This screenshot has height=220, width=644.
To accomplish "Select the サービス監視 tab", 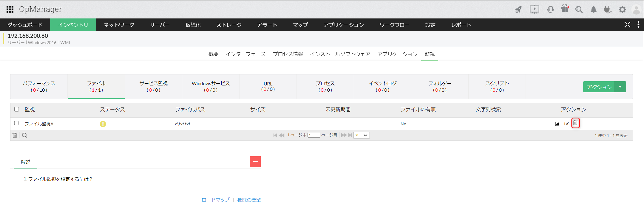I will point(154,86).
